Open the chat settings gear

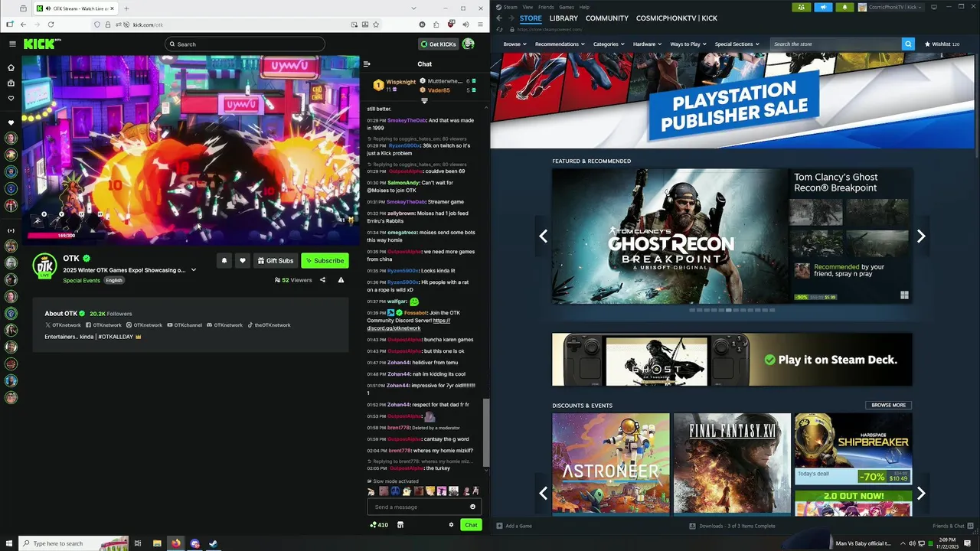451,525
